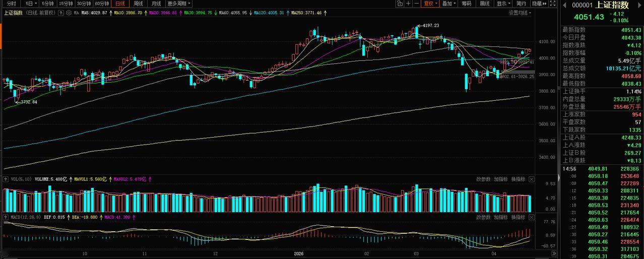Click the 简约 simple mode button
Viewport: 644px width, 259px height.
click(521, 4)
